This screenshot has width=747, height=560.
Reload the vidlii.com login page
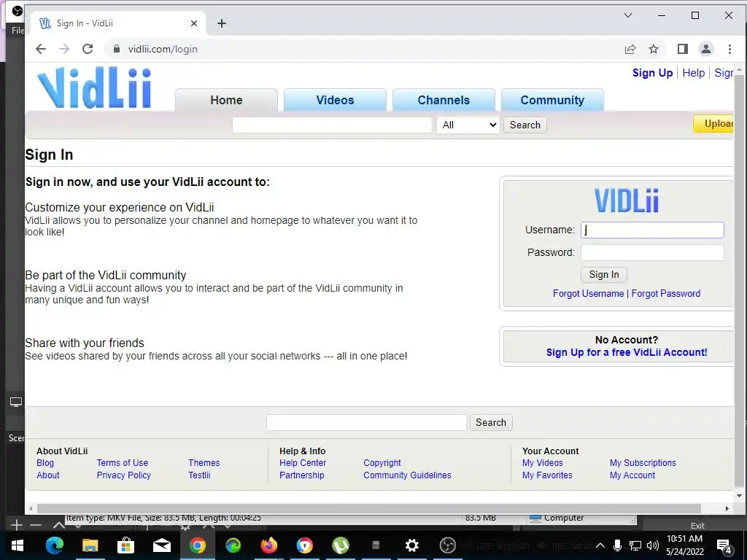pyautogui.click(x=88, y=49)
